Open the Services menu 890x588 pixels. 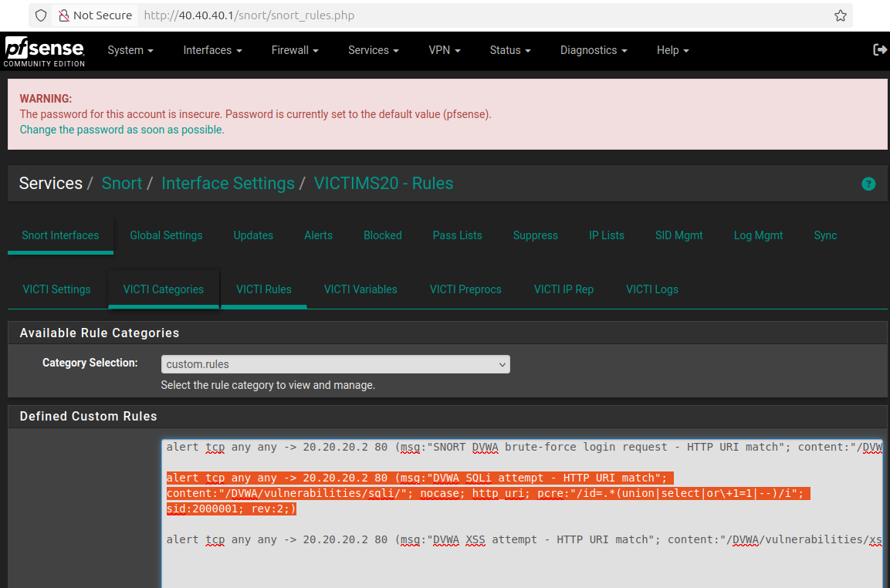374,50
